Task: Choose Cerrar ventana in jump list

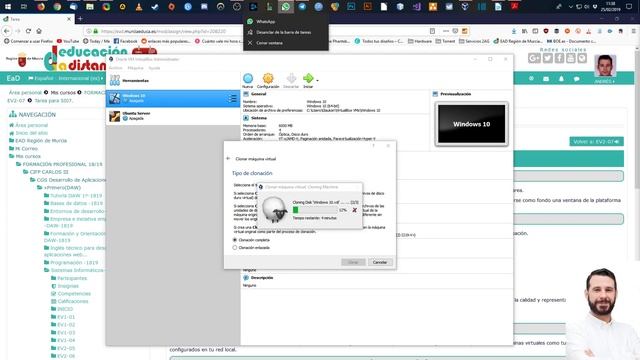Action: 286,43
